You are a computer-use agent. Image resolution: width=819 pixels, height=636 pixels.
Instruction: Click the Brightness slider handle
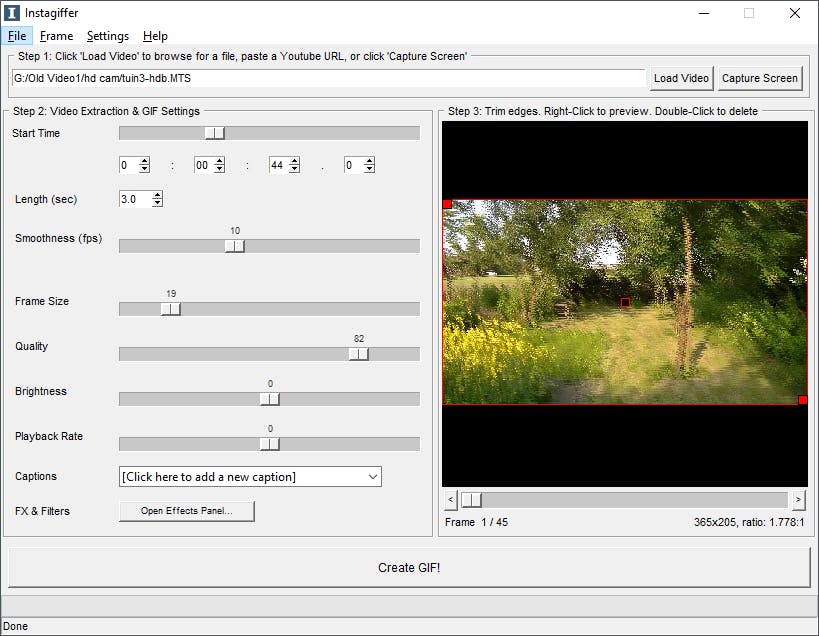click(270, 399)
